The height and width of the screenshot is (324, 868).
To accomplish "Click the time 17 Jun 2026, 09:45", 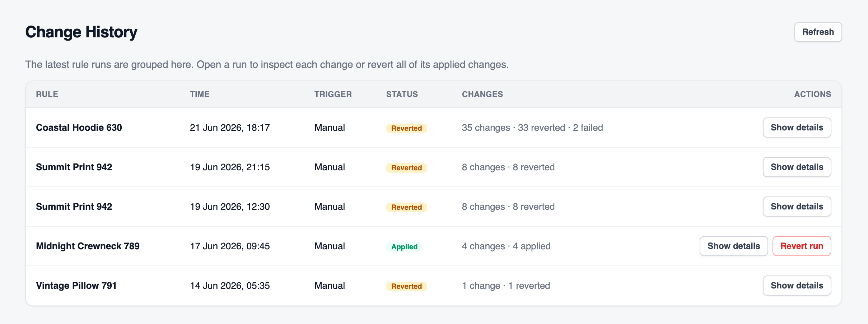I will tap(230, 246).
